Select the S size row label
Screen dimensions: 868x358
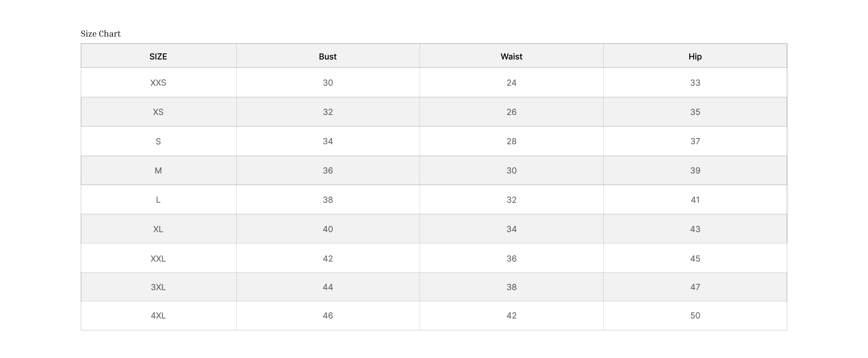click(x=158, y=141)
